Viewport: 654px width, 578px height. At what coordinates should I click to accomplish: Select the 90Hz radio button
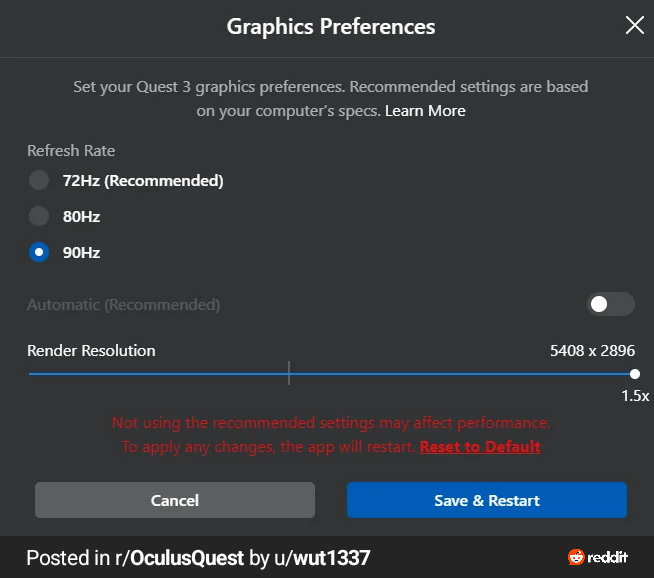[x=39, y=252]
